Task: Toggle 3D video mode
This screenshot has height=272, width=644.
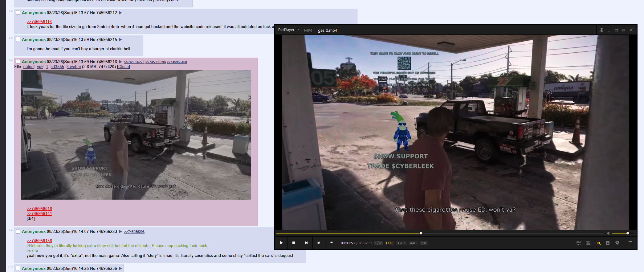Action: point(588,243)
